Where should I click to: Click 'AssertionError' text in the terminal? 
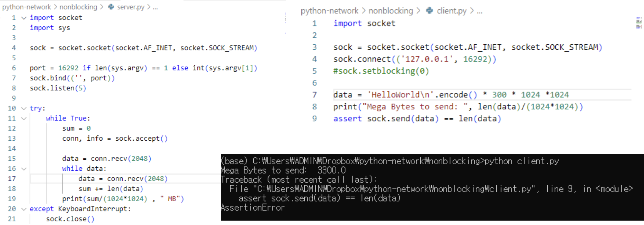point(253,208)
